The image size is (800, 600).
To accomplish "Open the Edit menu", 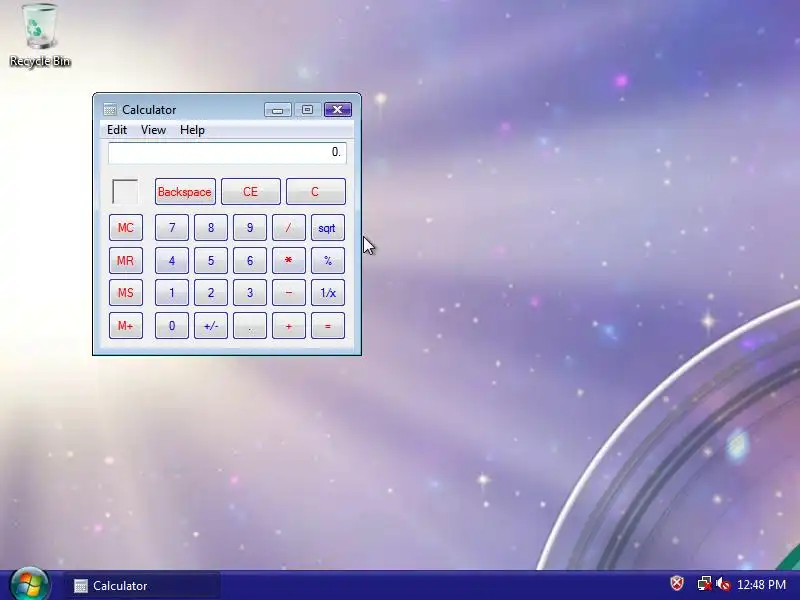I will pyautogui.click(x=117, y=130).
